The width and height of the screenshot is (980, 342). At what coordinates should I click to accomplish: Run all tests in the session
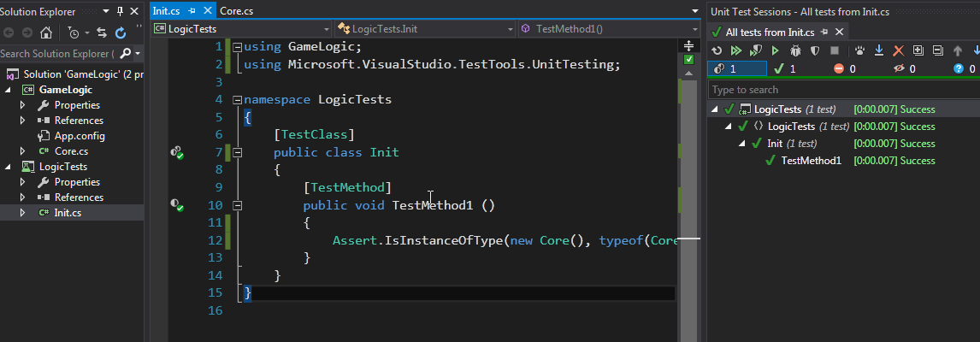click(x=735, y=50)
